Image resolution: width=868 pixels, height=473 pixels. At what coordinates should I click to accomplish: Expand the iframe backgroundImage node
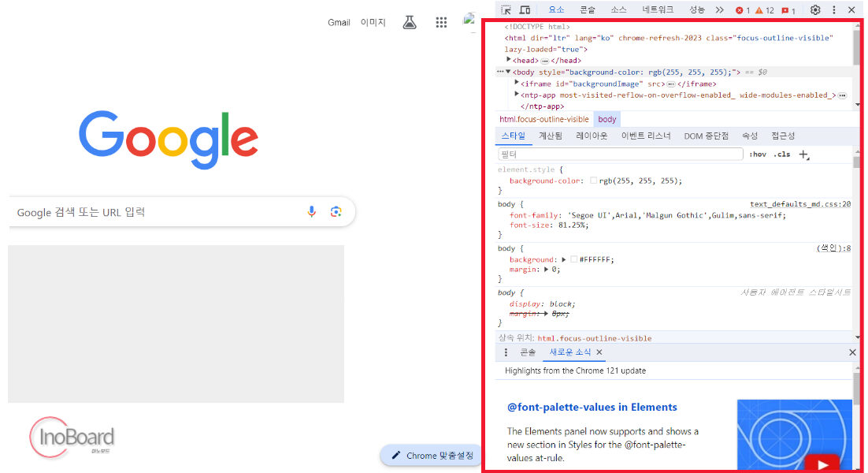pos(517,83)
